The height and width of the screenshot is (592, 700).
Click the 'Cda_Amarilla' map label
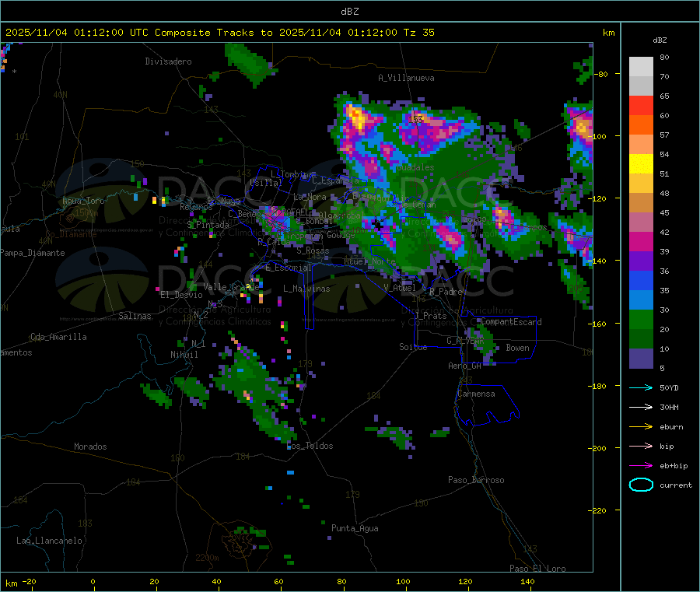pyautogui.click(x=58, y=337)
